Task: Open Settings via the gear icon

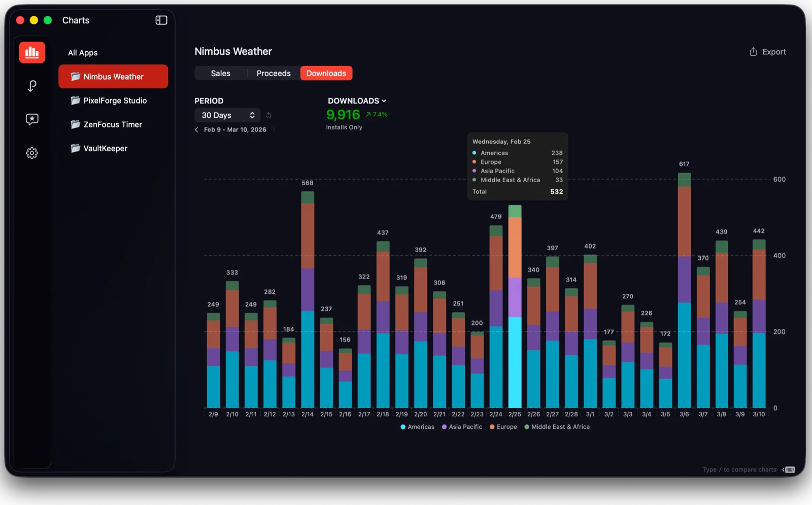Action: [31, 152]
